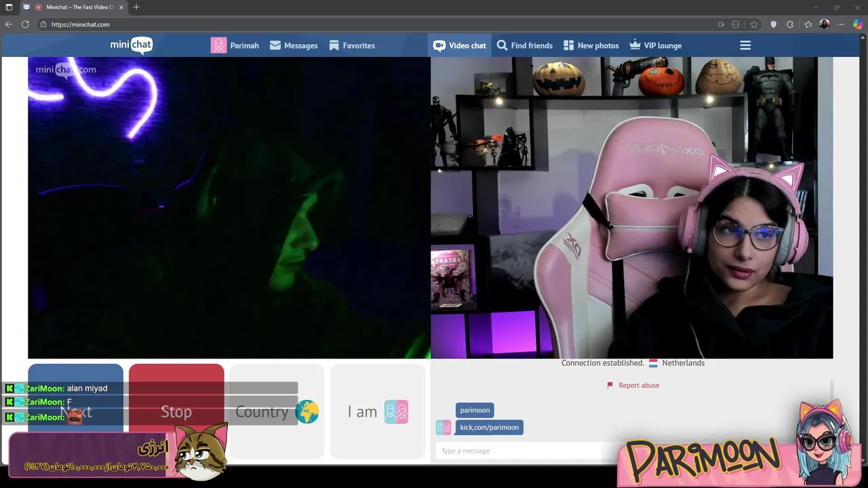868x488 pixels.
Task: Select the Minichat – The Fast Video tab
Action: click(75, 7)
